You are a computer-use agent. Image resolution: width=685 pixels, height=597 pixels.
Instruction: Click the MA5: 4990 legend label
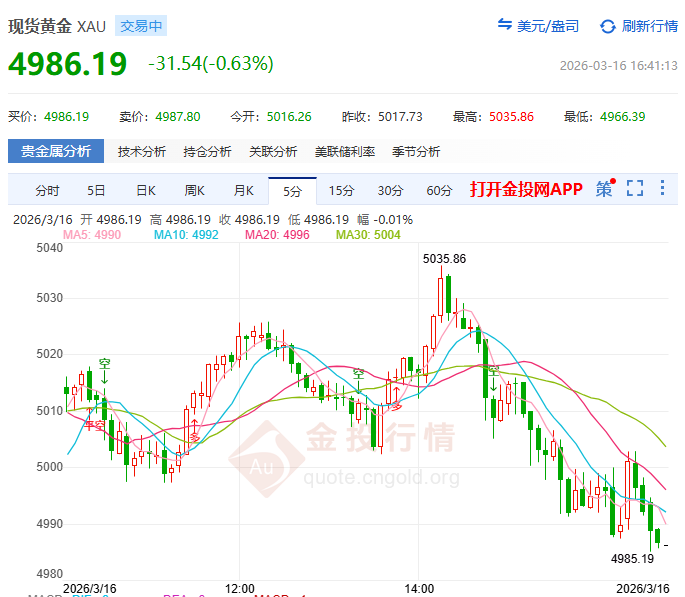(92, 235)
